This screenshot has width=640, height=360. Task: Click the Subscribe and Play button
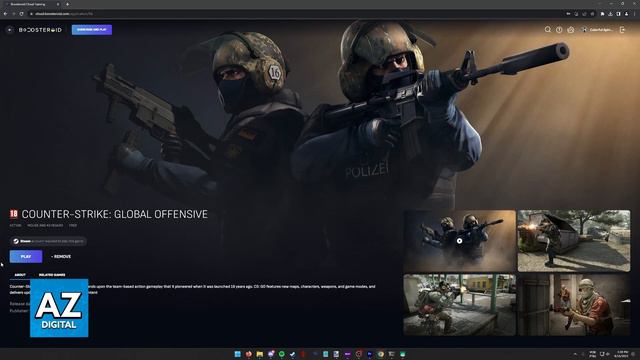92,30
